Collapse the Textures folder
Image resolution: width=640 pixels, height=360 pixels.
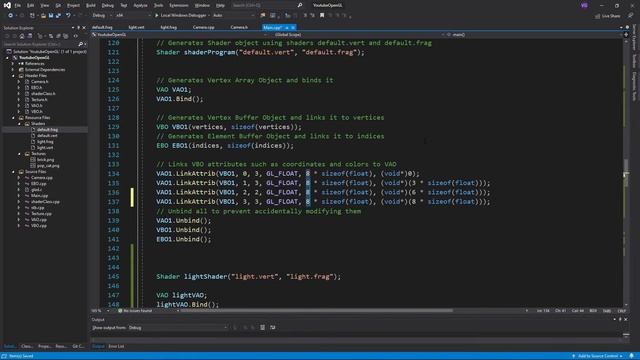(19, 154)
